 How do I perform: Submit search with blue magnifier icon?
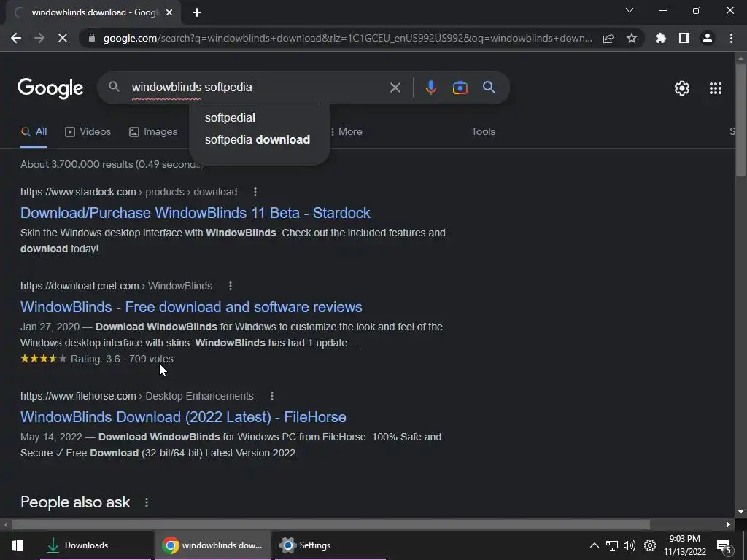pyautogui.click(x=489, y=87)
